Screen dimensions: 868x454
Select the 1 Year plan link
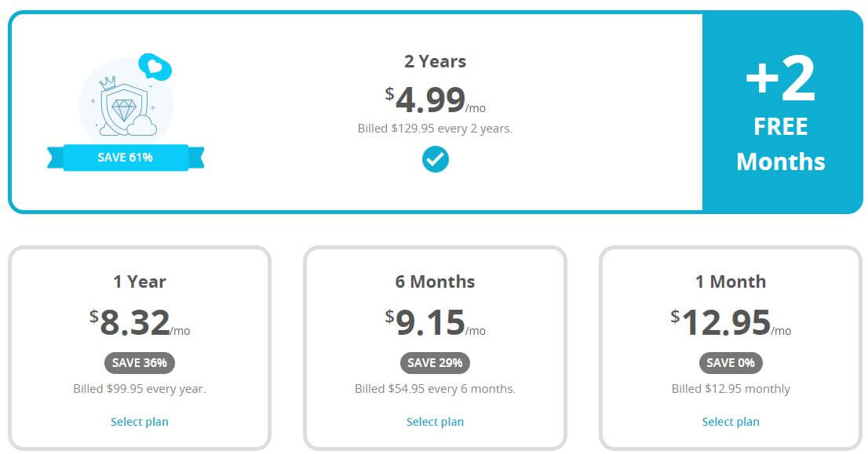pos(140,421)
